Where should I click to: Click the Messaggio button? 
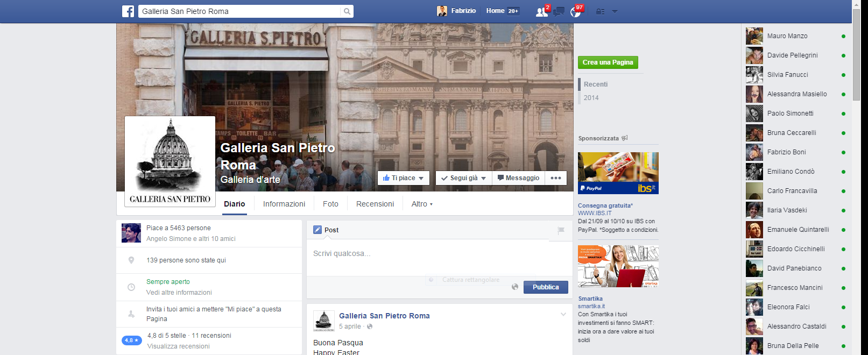coord(518,178)
